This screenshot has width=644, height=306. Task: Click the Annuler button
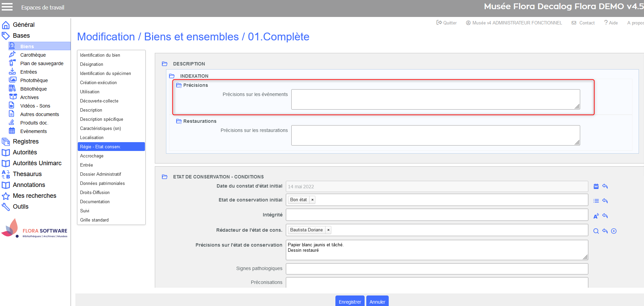click(377, 302)
